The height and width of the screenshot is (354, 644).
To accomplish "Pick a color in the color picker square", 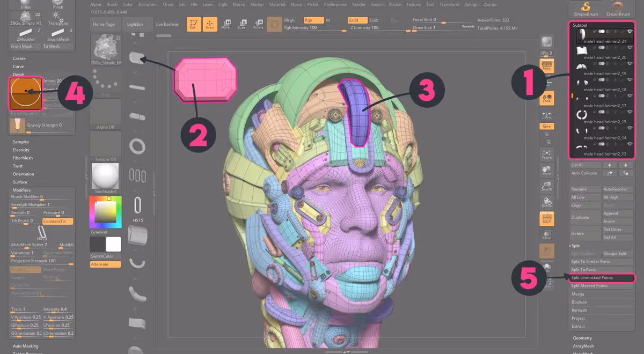I will (x=106, y=212).
